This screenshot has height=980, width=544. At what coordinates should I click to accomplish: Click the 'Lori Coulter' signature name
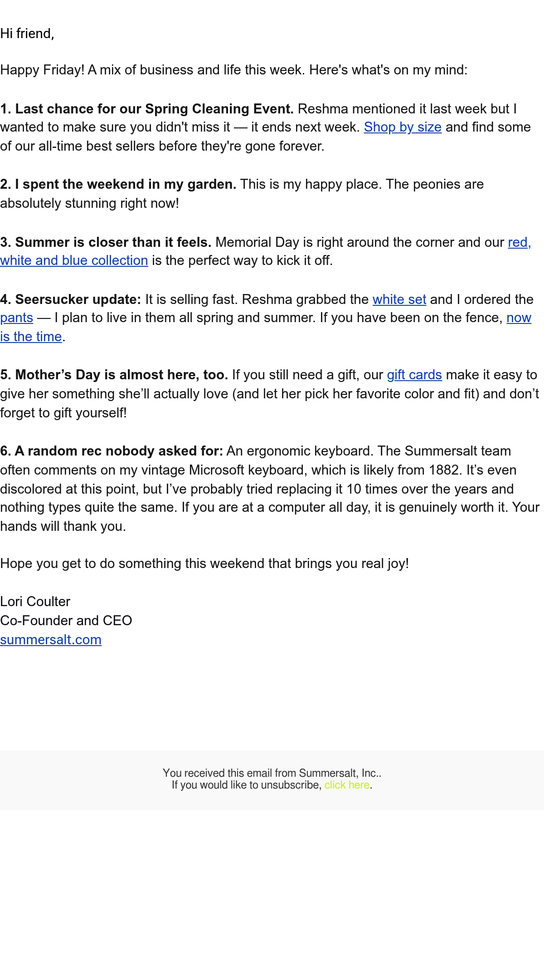(35, 602)
